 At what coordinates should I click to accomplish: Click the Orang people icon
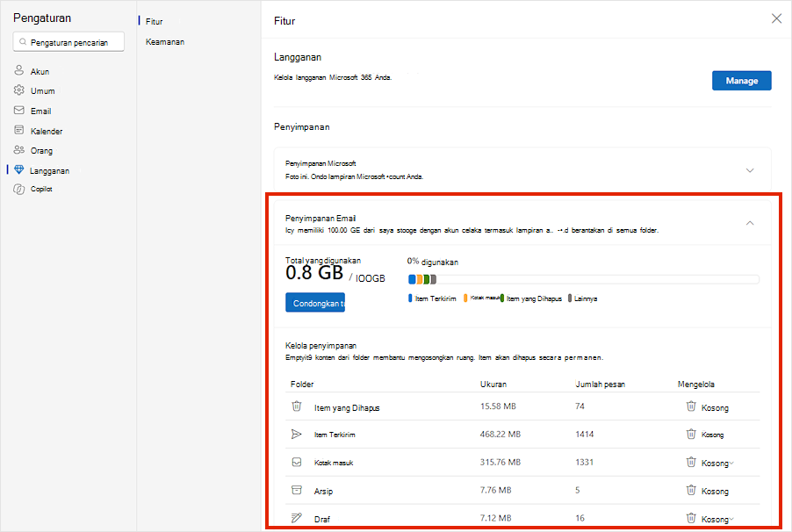(18, 149)
